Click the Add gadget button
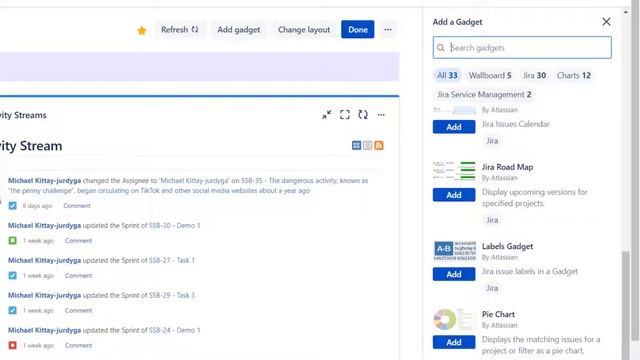The image size is (640, 360). point(238,30)
